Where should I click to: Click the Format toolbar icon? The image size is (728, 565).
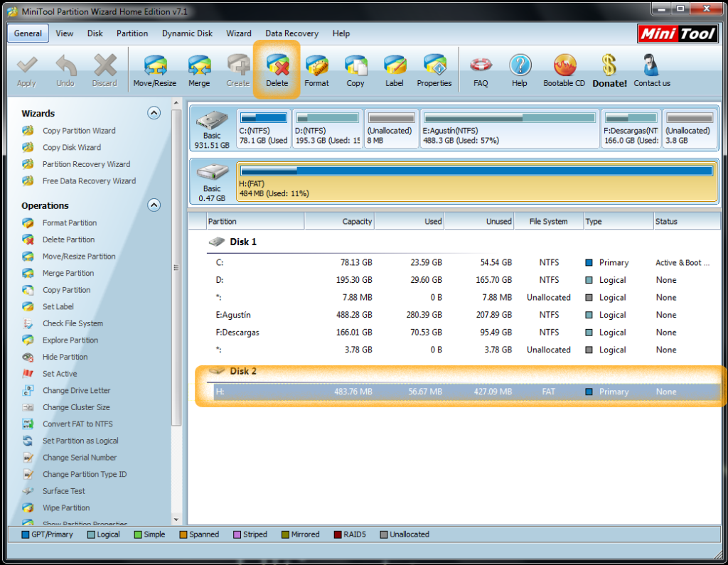click(316, 70)
